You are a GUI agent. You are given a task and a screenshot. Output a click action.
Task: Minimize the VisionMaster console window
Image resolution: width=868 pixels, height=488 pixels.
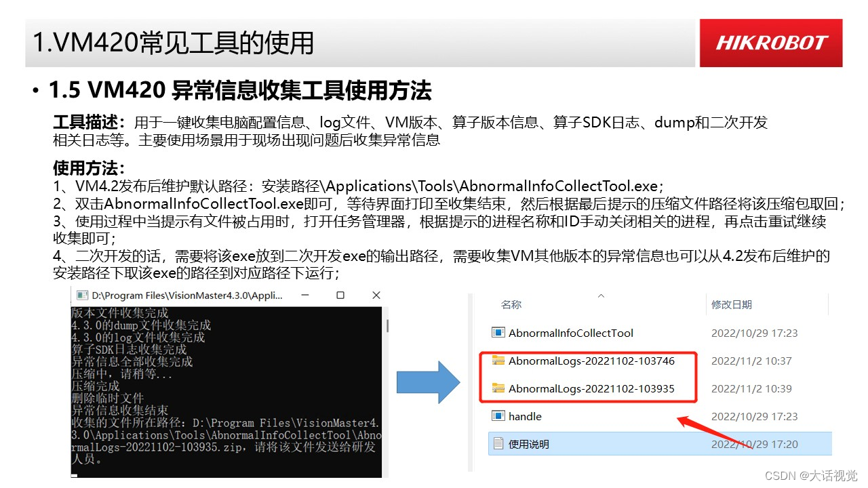click(x=304, y=296)
